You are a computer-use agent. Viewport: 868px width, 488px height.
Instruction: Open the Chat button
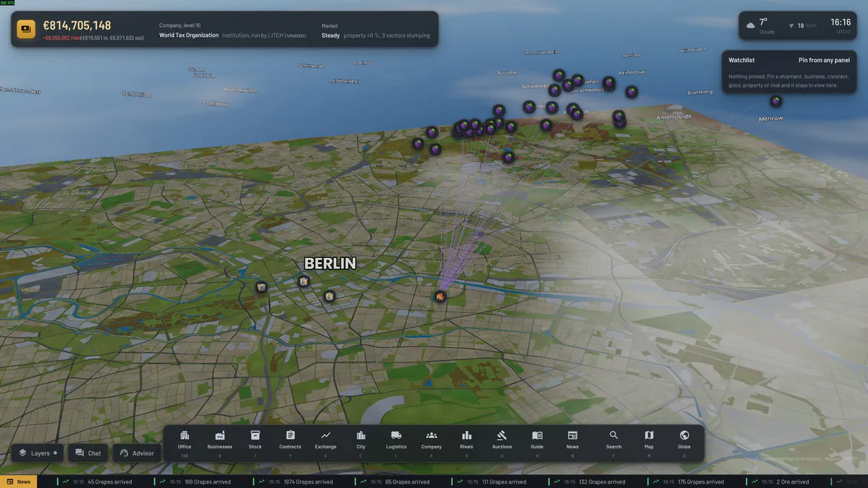pyautogui.click(x=88, y=453)
